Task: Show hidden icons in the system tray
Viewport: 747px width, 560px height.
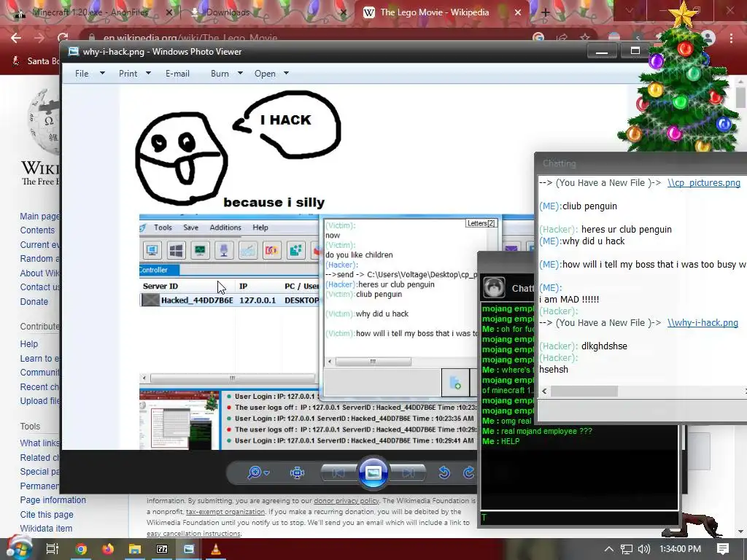Action: (x=608, y=549)
